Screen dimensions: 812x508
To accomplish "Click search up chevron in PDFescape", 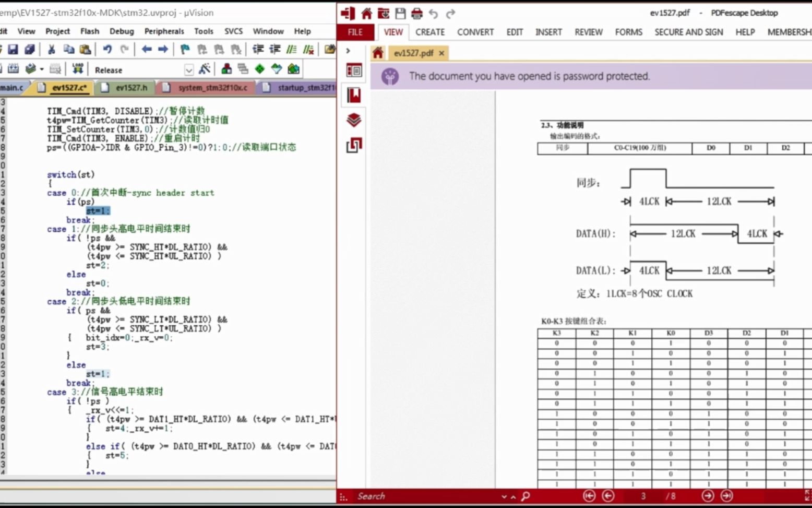I will pos(513,497).
